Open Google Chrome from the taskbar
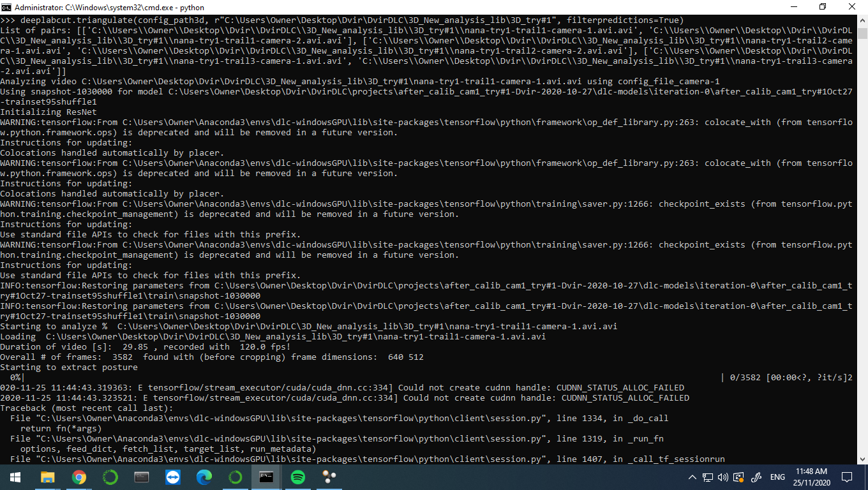The height and width of the screenshot is (490, 868). (x=78, y=477)
